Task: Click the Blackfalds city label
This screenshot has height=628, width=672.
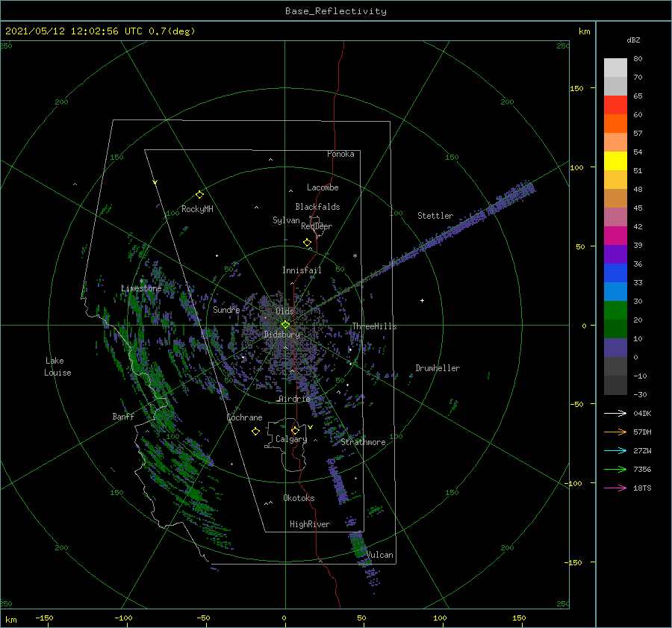Action: click(317, 207)
